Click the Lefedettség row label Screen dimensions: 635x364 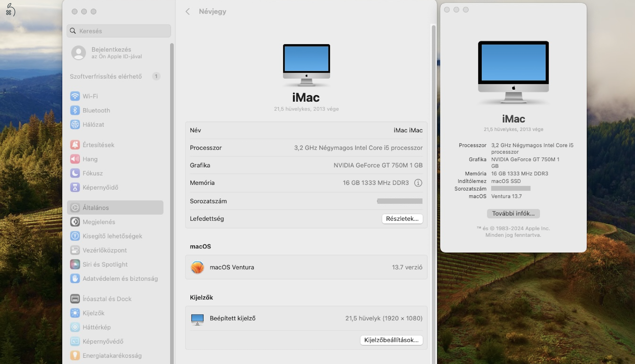(x=207, y=219)
